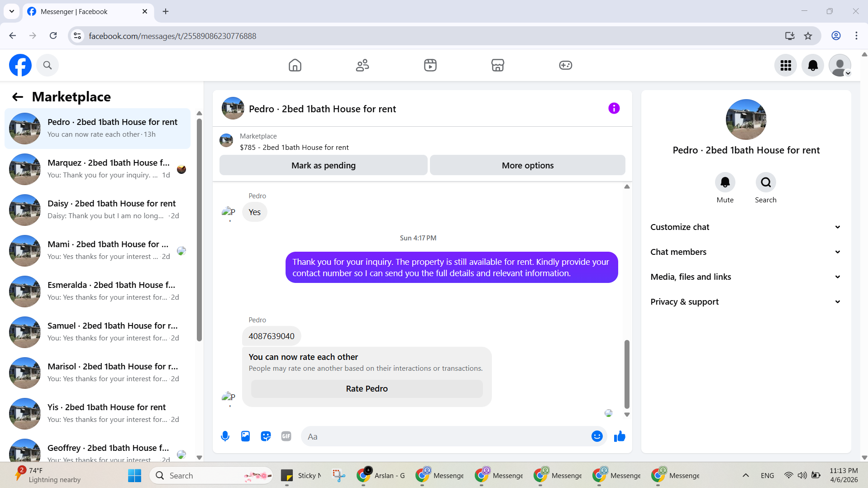Open the Marquez conversation
Screen dimensions: 868x488
97,169
